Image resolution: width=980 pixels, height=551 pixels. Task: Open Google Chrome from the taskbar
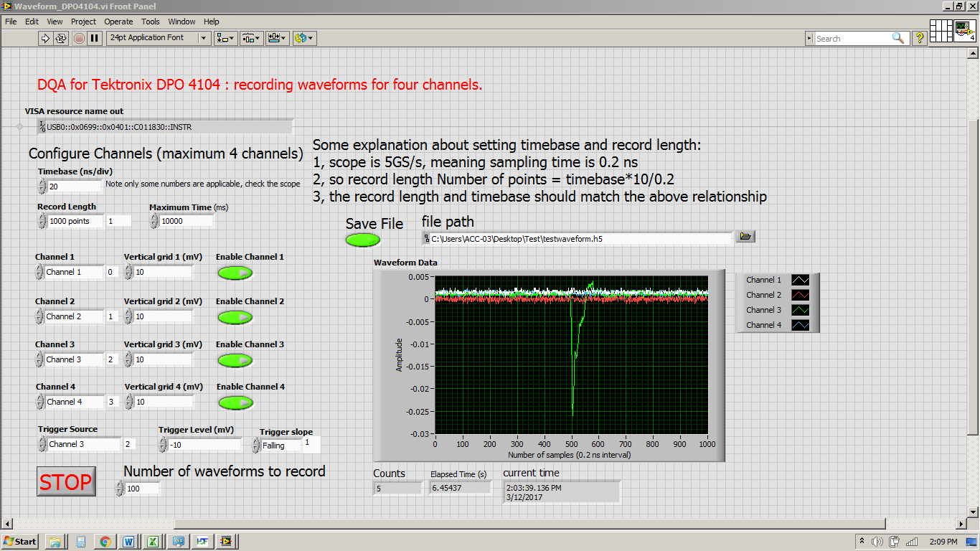(105, 542)
